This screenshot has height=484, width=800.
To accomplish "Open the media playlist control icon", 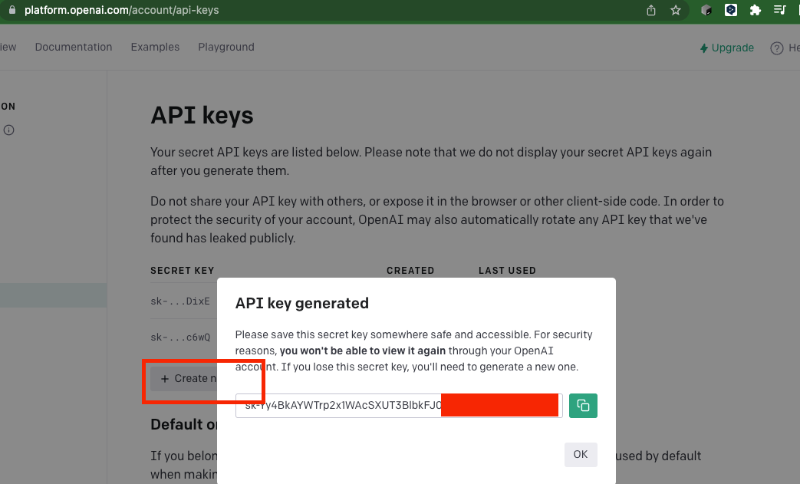I will pos(780,10).
